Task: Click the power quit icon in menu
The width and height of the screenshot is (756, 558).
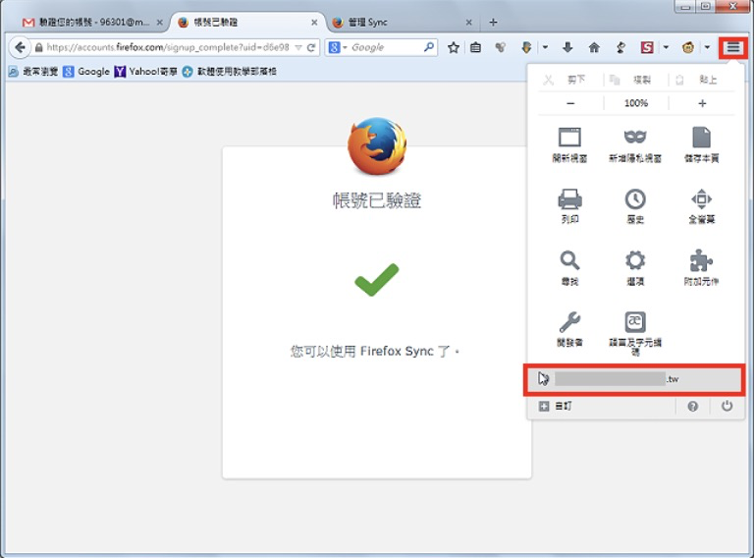Action: click(727, 406)
